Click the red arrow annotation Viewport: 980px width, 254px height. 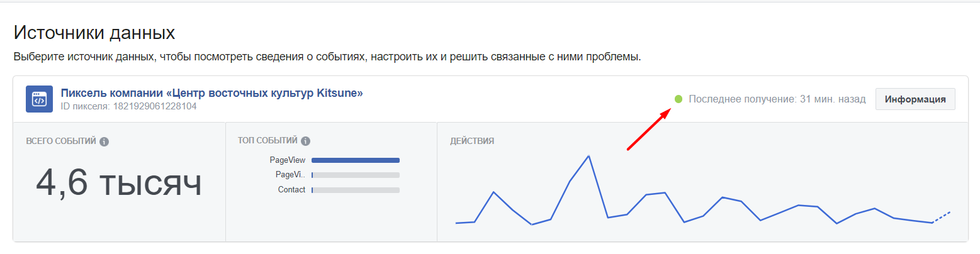(x=648, y=130)
